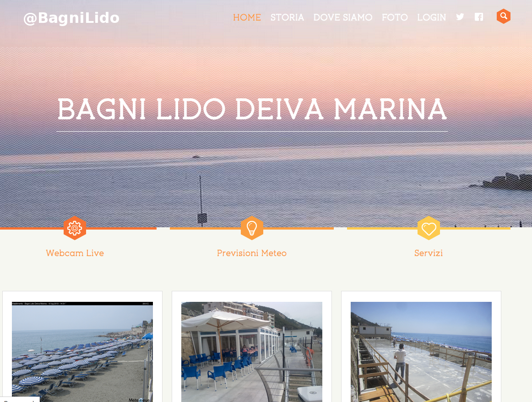Viewport: 532px width, 402px height.
Task: Open the FOTO menu item
Action: (395, 17)
